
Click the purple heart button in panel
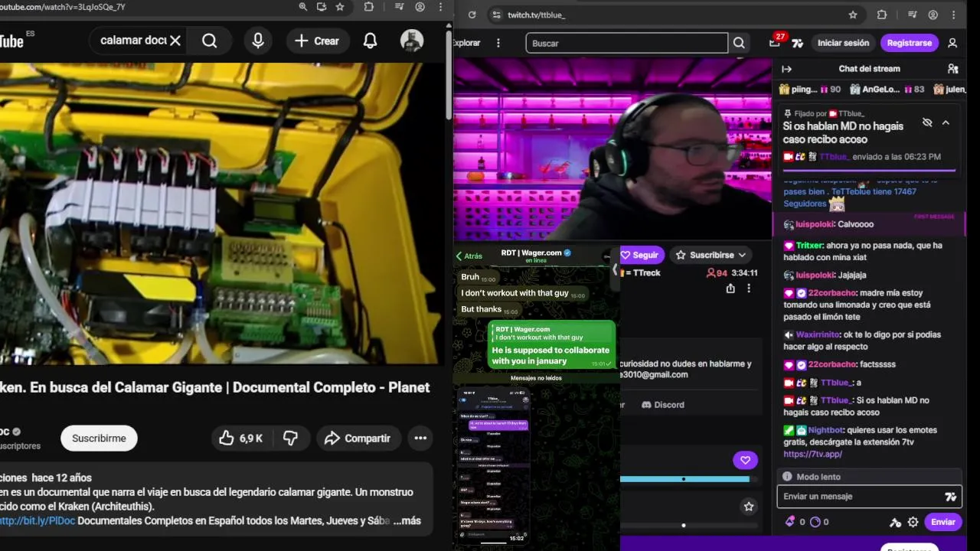(745, 460)
